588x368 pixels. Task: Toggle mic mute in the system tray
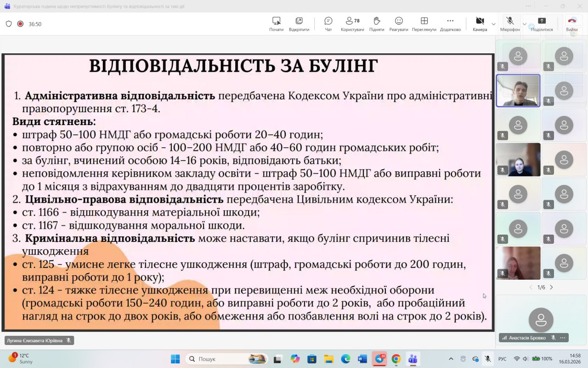coord(487,359)
